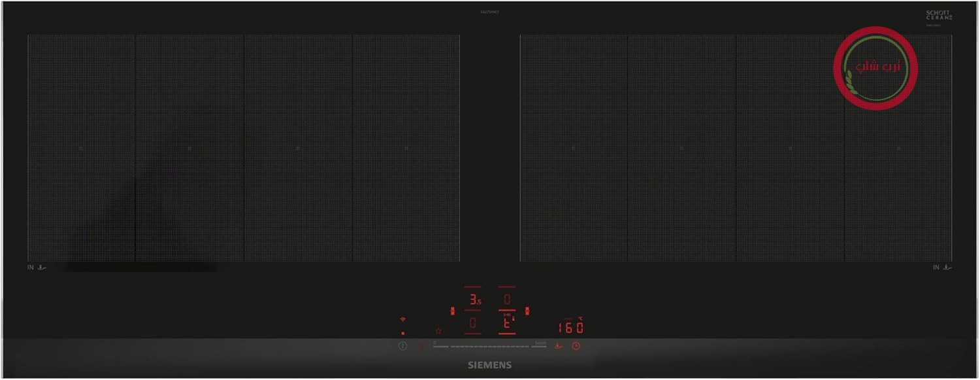The height and width of the screenshot is (380, 980).
Task: Tap the SIEMENS brand logo
Action: (x=489, y=365)
